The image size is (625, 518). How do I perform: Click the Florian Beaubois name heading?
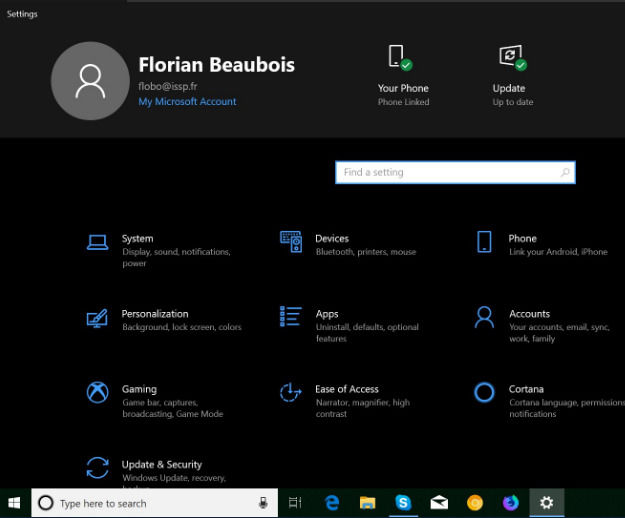coord(217,65)
